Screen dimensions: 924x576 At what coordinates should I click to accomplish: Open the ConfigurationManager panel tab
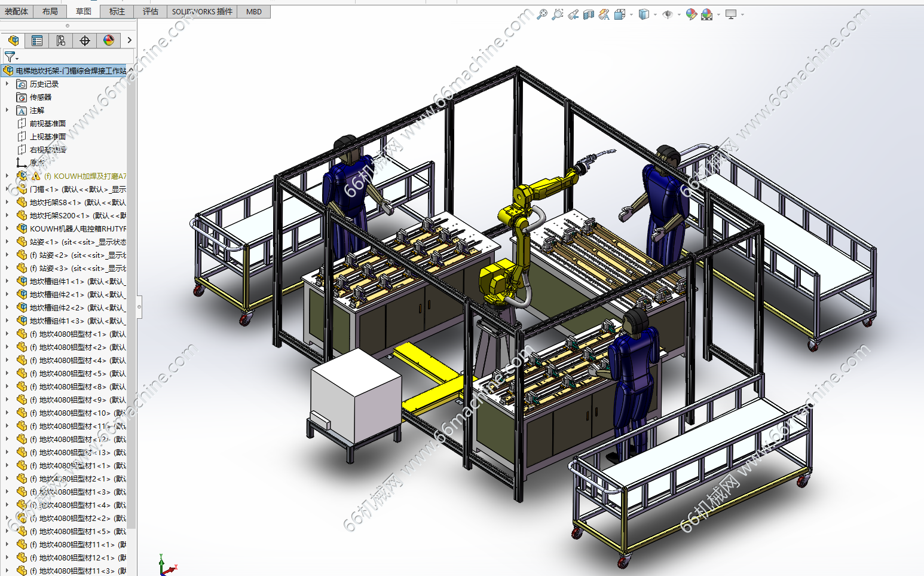[x=60, y=41]
